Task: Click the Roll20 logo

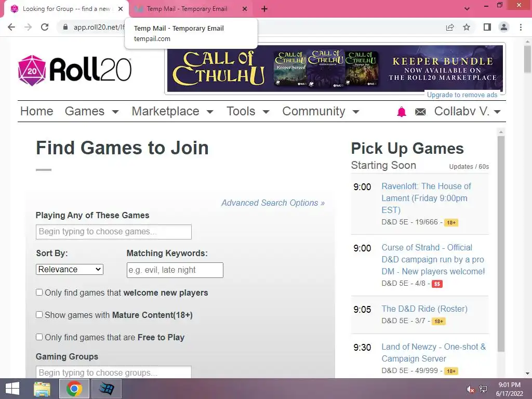Action: tap(75, 70)
